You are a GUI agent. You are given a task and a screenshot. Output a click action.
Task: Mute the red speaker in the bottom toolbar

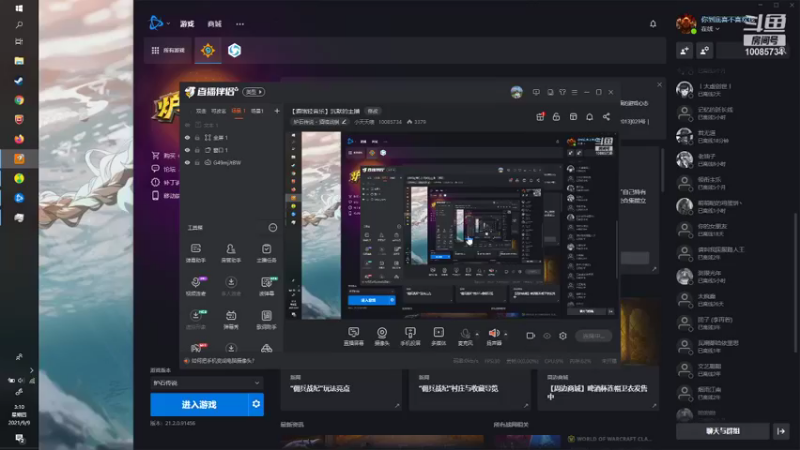pyautogui.click(x=494, y=334)
